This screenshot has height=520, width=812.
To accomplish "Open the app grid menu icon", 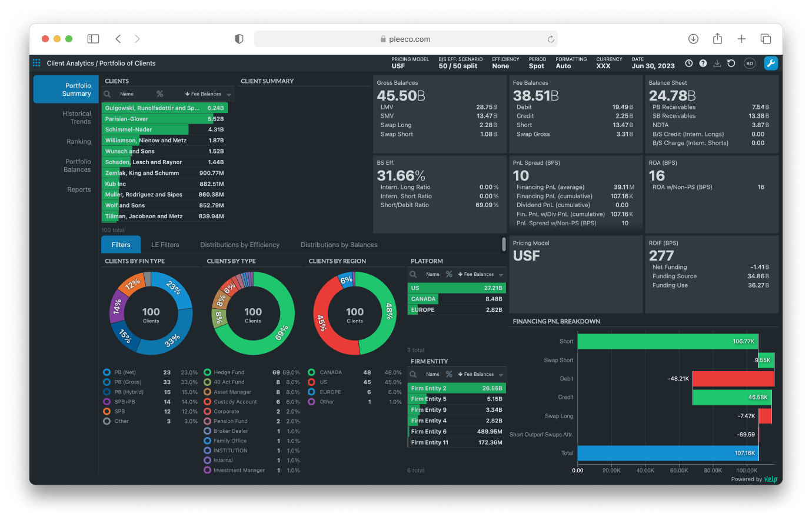I will 36,63.
